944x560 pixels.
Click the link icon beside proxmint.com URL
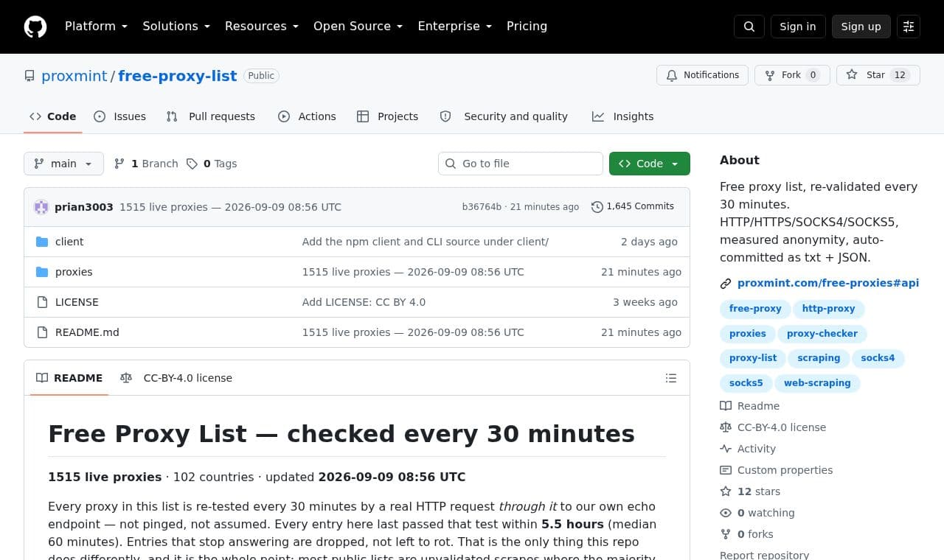point(726,284)
